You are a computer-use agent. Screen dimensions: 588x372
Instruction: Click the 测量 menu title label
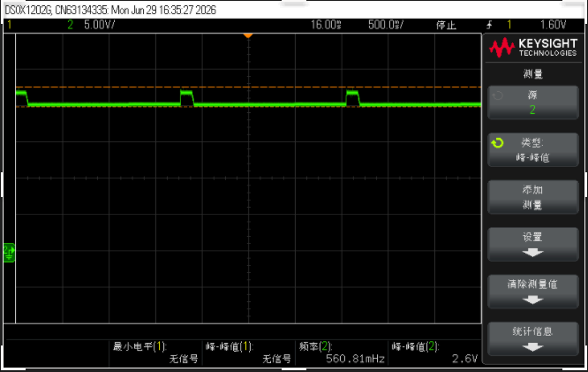[x=533, y=74]
